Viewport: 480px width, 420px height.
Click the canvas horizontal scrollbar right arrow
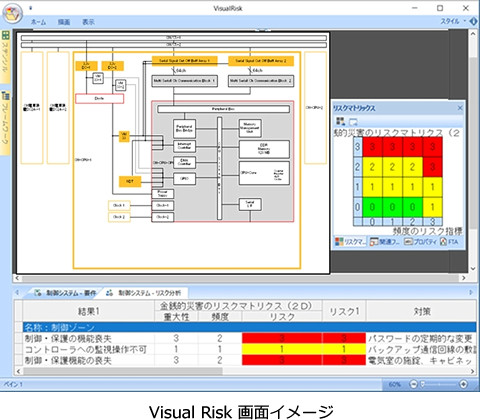click(464, 278)
